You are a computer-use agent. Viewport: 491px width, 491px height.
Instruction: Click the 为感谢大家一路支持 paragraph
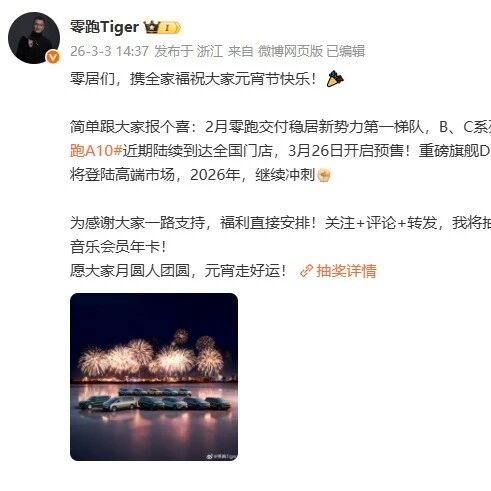tap(280, 235)
